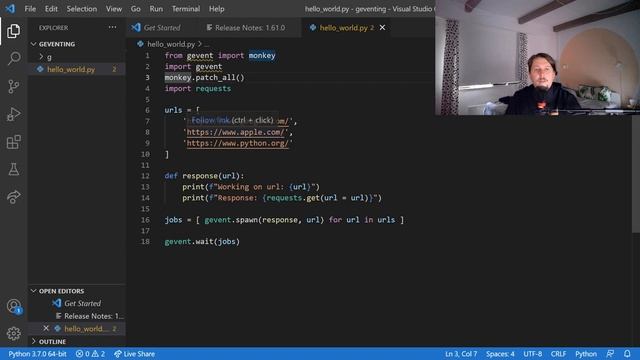
Task: Show errors and warnings in status bar
Action: [x=90, y=354]
